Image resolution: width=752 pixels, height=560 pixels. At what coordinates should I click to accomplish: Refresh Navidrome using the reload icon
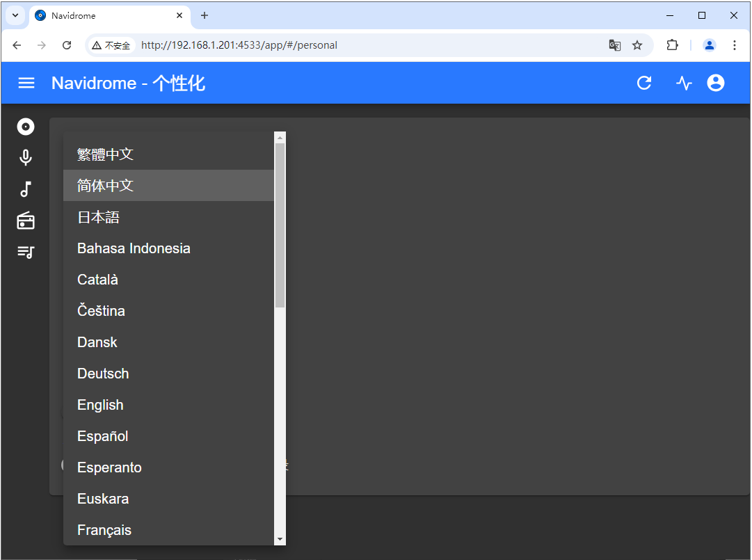[x=643, y=83]
